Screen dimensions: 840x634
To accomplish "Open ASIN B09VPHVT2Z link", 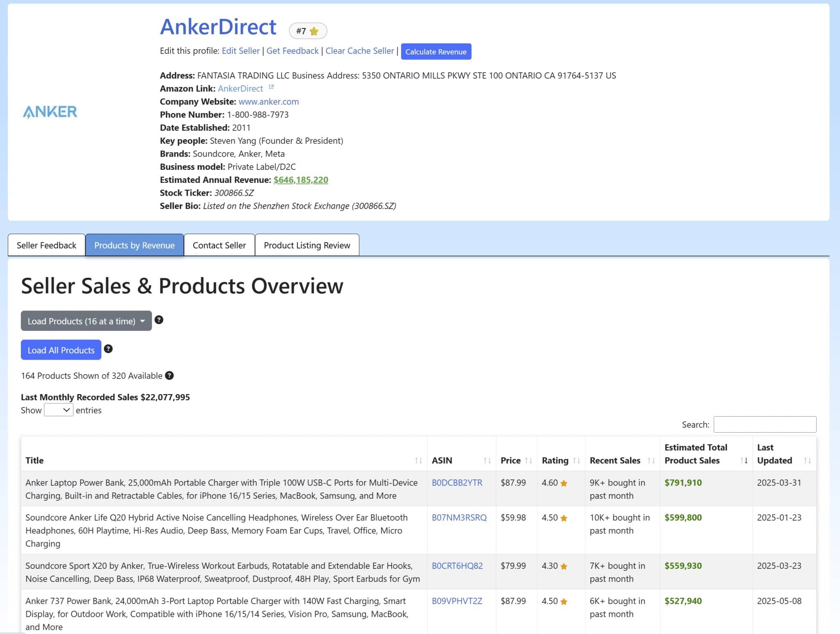I will (x=457, y=601).
